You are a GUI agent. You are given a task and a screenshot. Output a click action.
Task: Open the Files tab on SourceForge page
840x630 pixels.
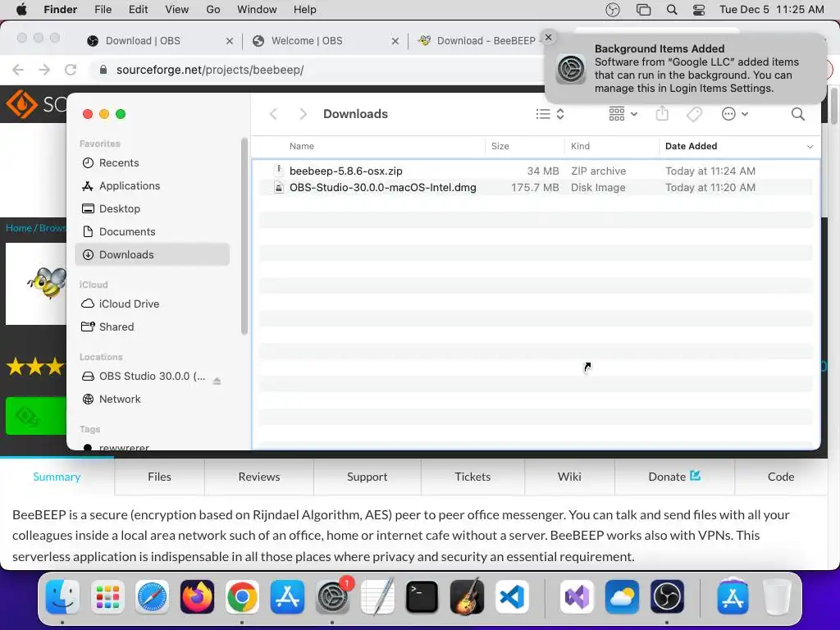point(159,477)
